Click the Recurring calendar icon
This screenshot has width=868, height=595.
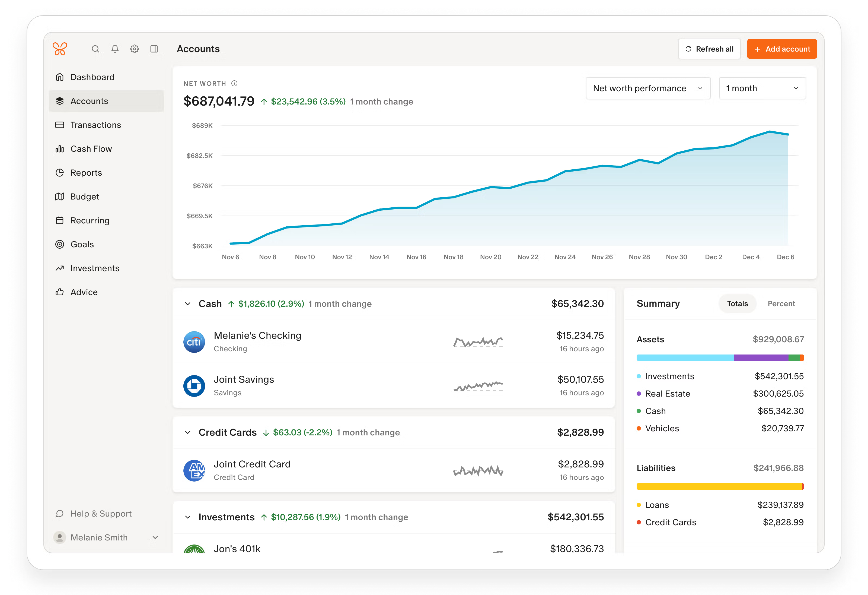(60, 220)
